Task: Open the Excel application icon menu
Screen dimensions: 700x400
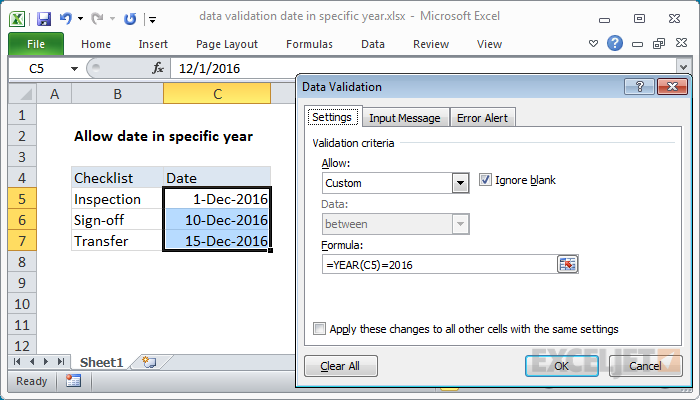Action: coord(17,19)
